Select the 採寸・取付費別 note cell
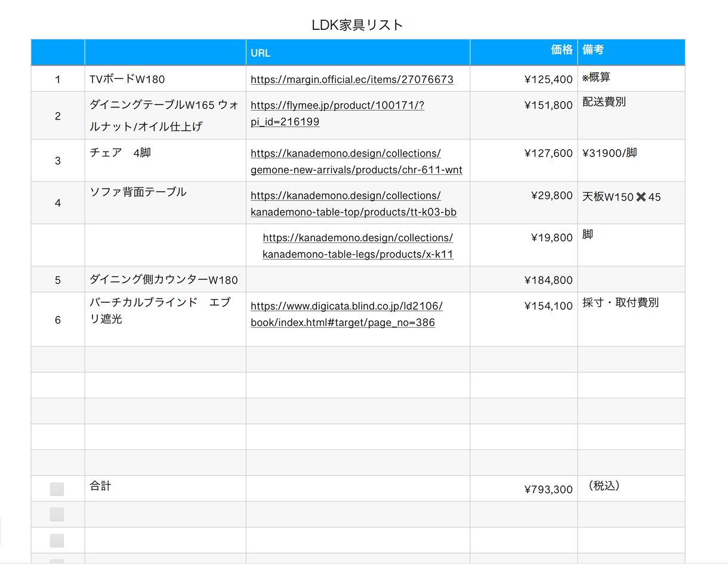The image size is (728, 569). [x=631, y=319]
